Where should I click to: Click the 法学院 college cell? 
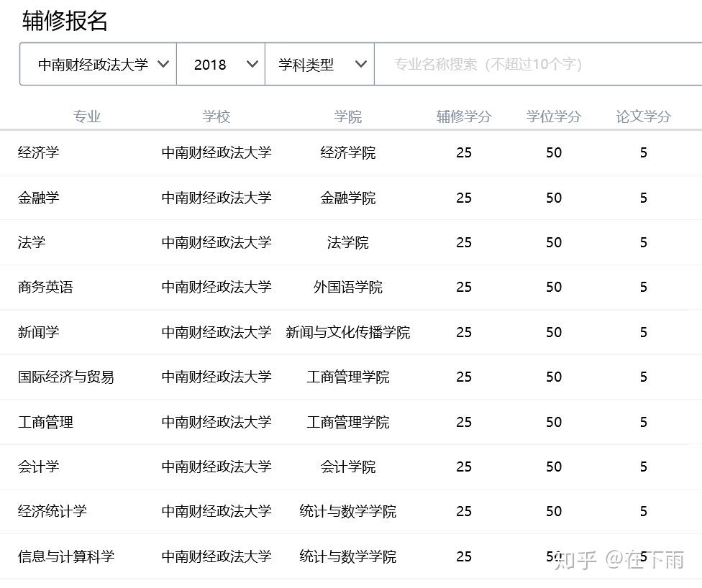click(x=348, y=242)
